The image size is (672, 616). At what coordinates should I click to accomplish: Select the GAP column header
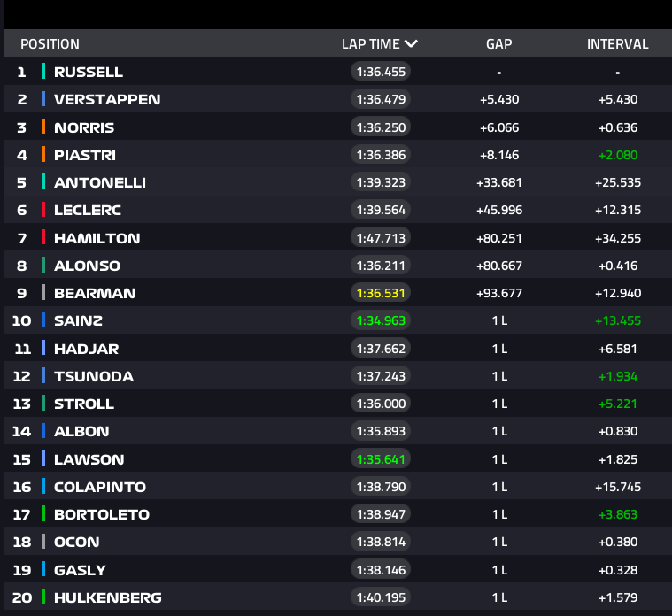499,43
